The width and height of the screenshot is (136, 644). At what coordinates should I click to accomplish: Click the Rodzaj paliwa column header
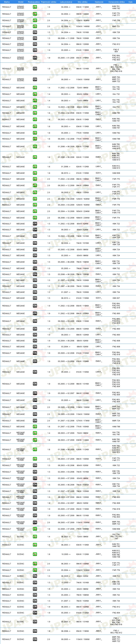(x=34, y=2)
